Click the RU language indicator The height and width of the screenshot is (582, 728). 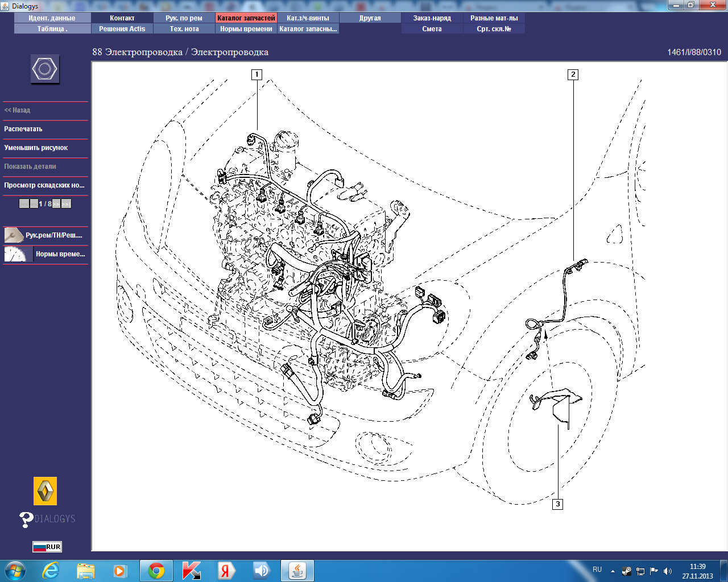tap(597, 569)
